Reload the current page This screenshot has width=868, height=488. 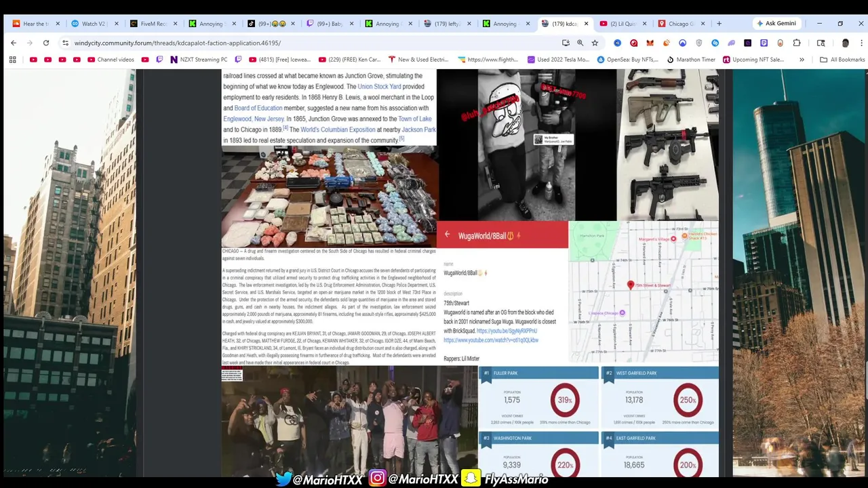tap(46, 43)
